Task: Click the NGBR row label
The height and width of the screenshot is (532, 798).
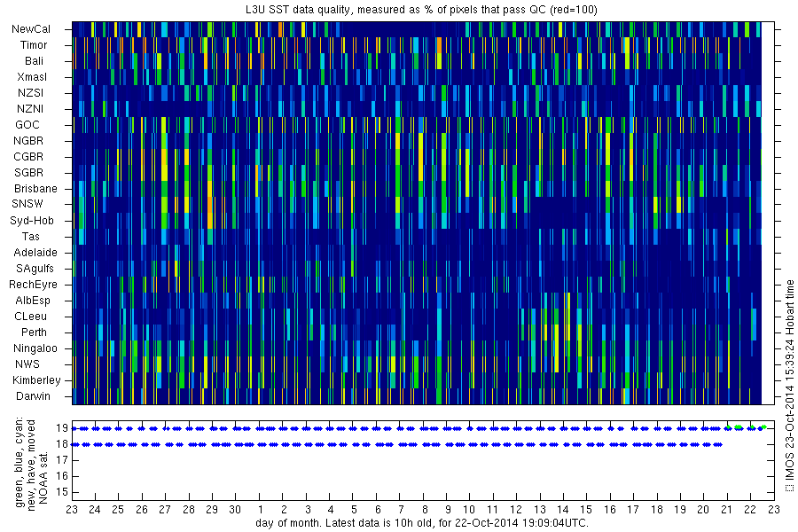Action: [28, 140]
